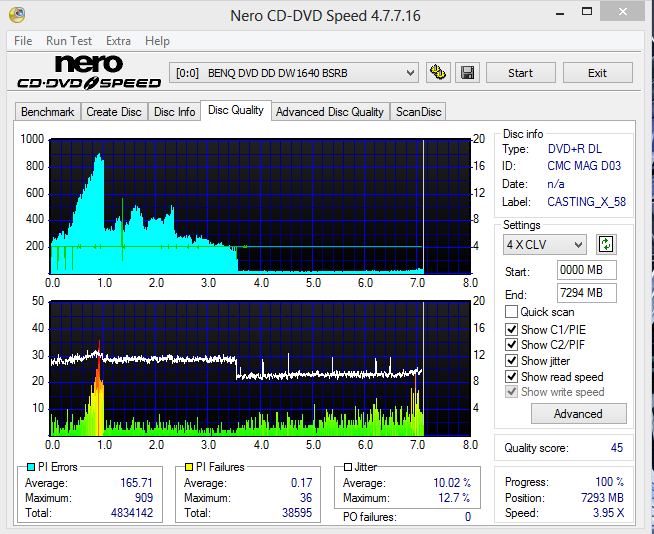Open the Run Test menu
This screenshot has width=654, height=534.
coord(69,41)
